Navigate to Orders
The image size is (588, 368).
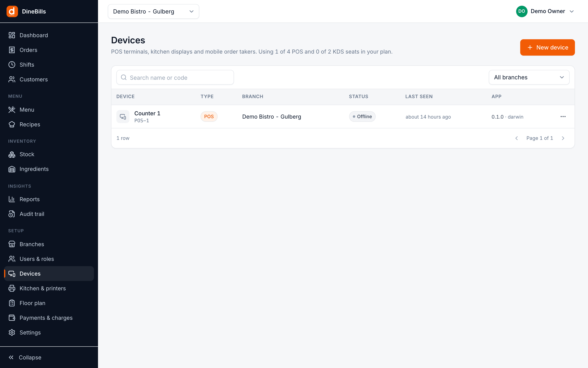[x=49, y=50]
